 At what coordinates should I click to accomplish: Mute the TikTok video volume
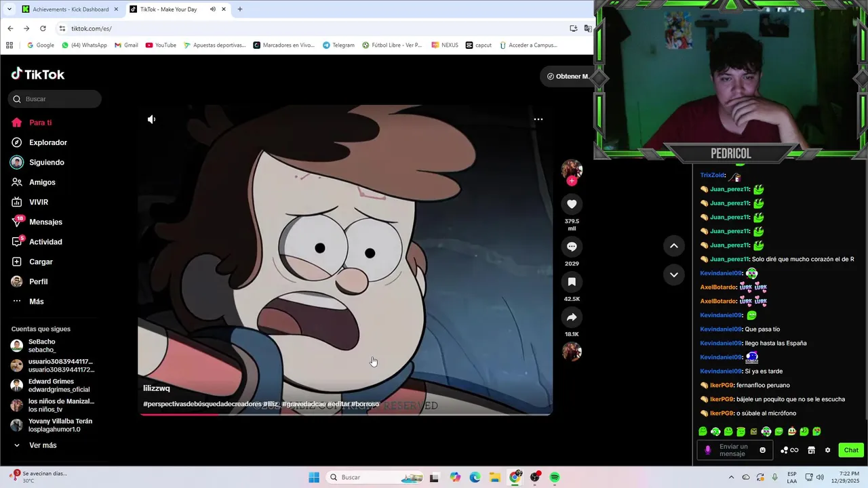click(x=151, y=119)
